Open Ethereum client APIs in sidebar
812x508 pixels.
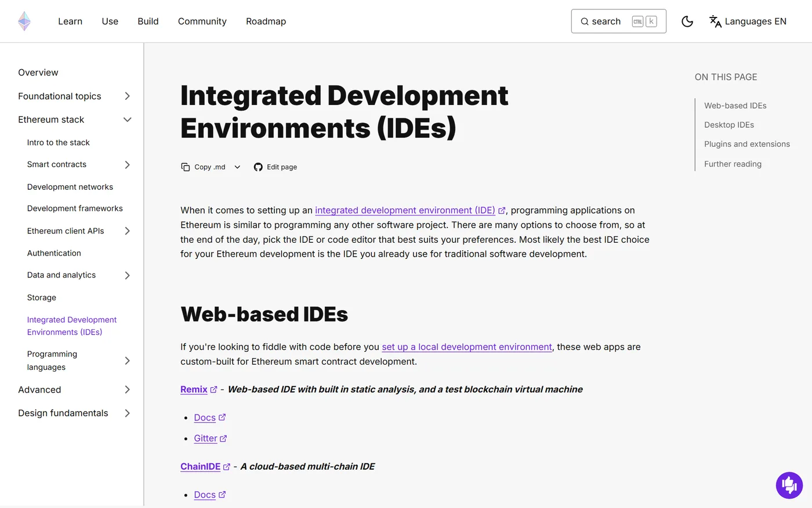tap(66, 231)
